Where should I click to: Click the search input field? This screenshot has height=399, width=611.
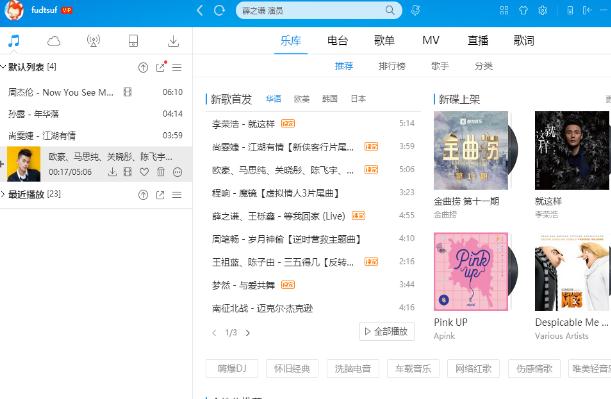coord(312,11)
